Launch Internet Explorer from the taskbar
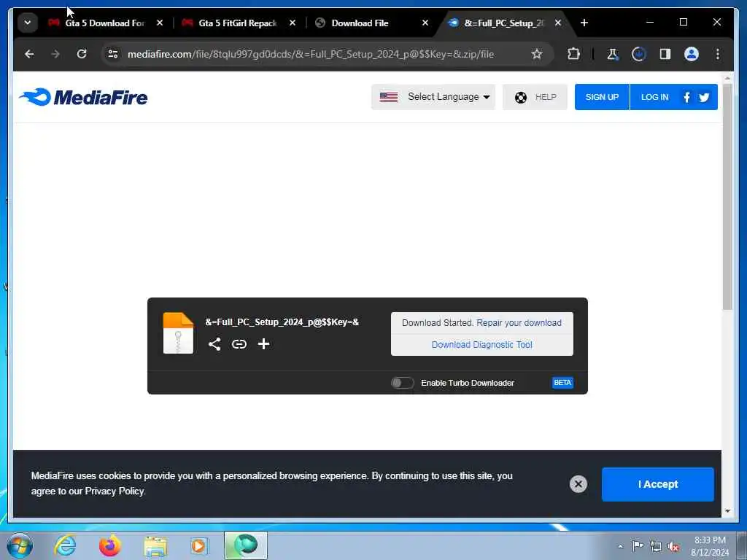Viewport: 747px width, 560px height. coord(65,545)
